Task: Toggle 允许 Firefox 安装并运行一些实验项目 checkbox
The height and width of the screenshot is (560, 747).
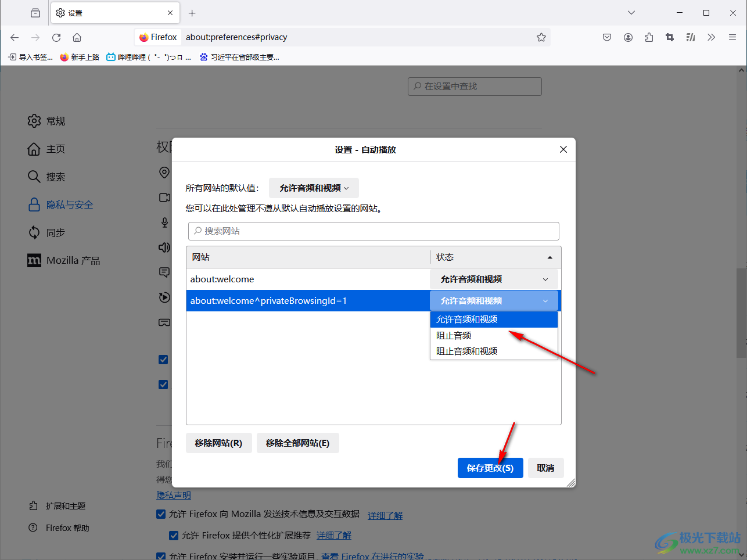Action: [x=161, y=557]
